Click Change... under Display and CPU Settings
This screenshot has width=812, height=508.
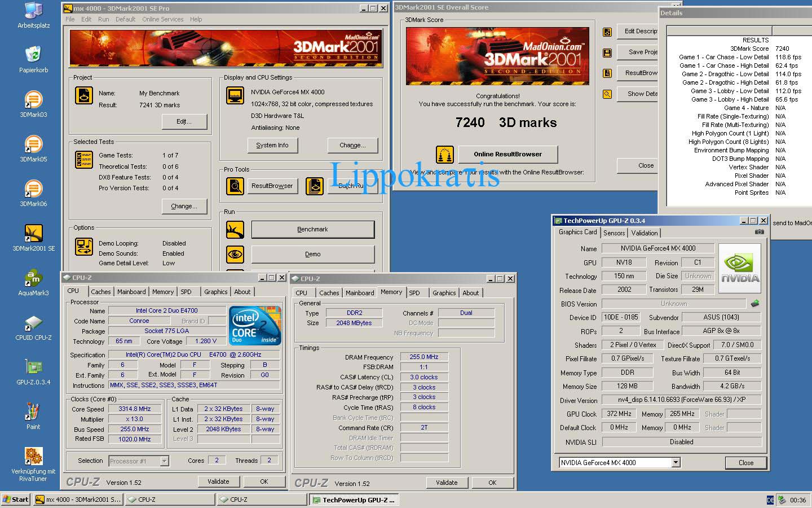tap(352, 145)
